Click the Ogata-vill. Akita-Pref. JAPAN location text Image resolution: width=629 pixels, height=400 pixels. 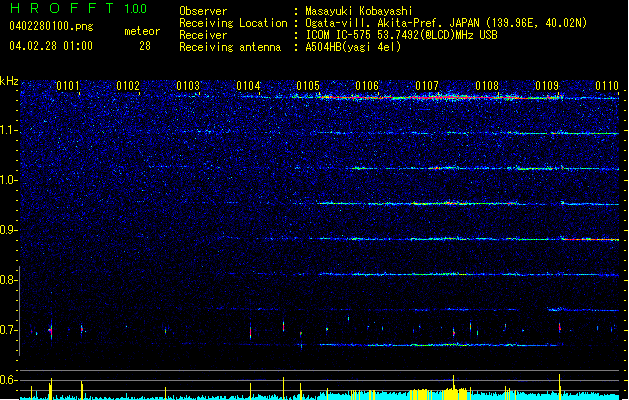pyautogui.click(x=446, y=23)
